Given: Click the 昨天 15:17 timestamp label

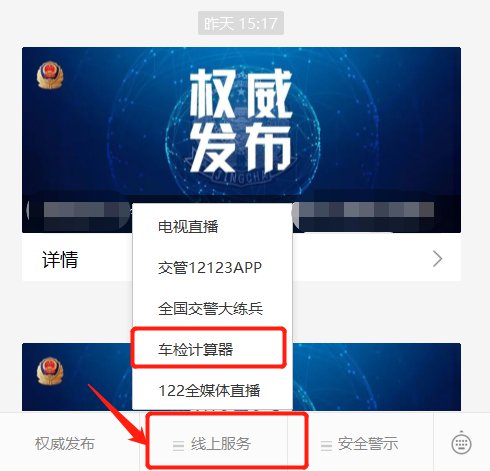Looking at the screenshot, I should pyautogui.click(x=241, y=23).
